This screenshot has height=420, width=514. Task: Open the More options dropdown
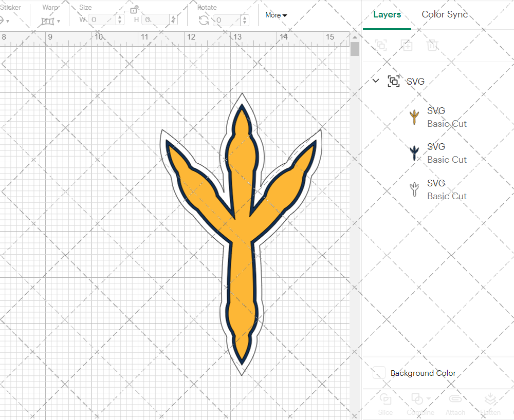276,15
